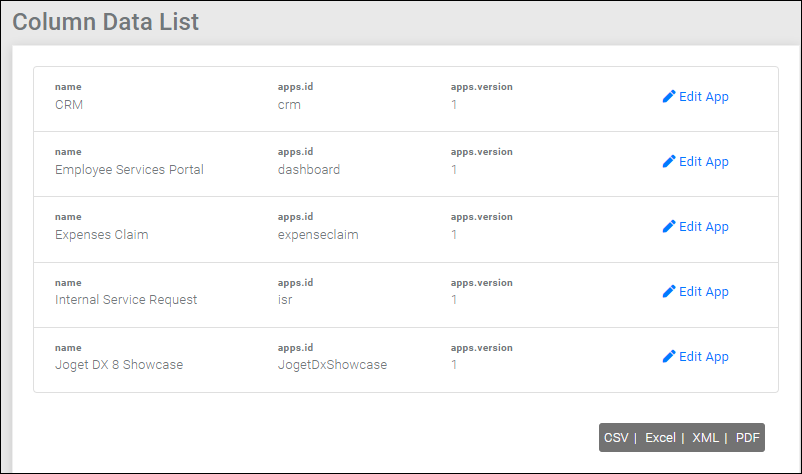Viewport: 802px width, 474px height.
Task: Click the pencil icon for Internal Service Request
Action: (669, 291)
